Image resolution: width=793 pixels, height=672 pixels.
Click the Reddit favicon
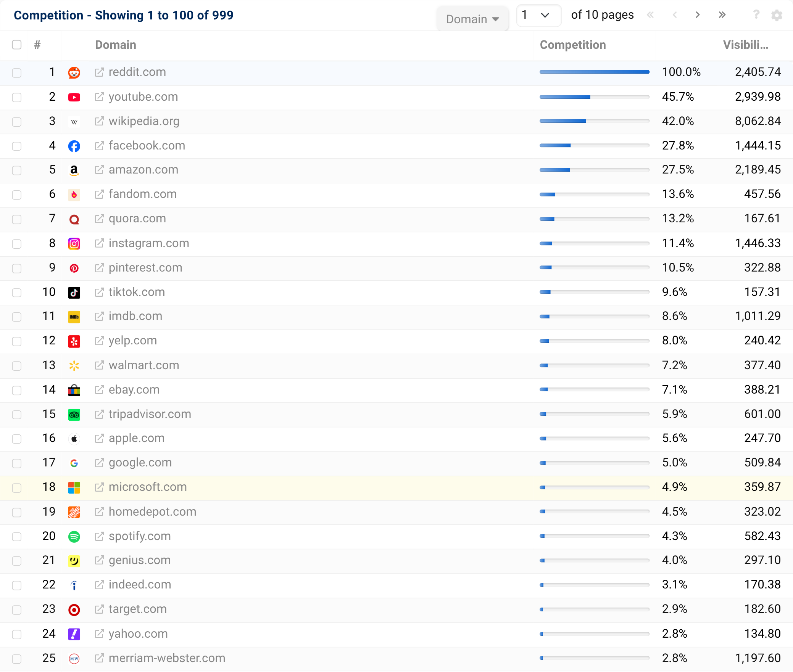pyautogui.click(x=74, y=72)
